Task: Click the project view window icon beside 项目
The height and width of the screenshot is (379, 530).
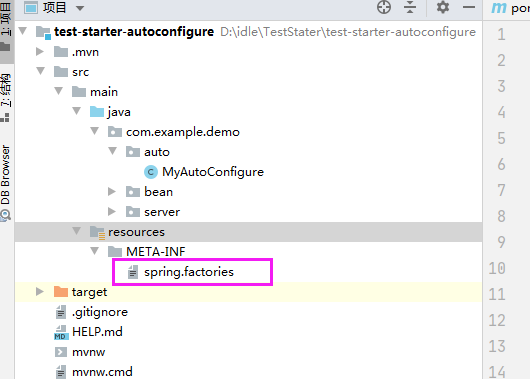Action: tap(31, 7)
